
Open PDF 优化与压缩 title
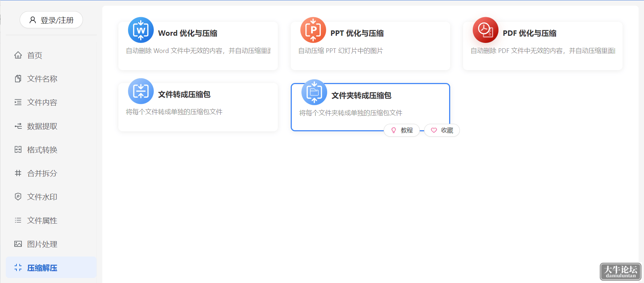[x=530, y=33]
